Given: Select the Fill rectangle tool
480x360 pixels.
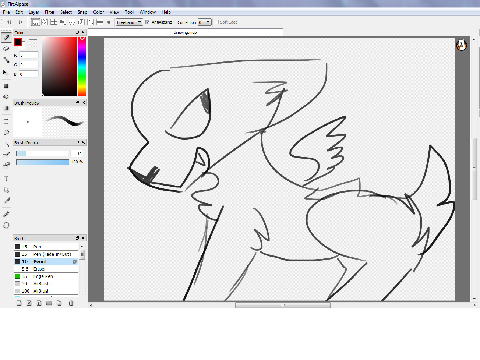Looking at the screenshot, I should click(x=6, y=86).
